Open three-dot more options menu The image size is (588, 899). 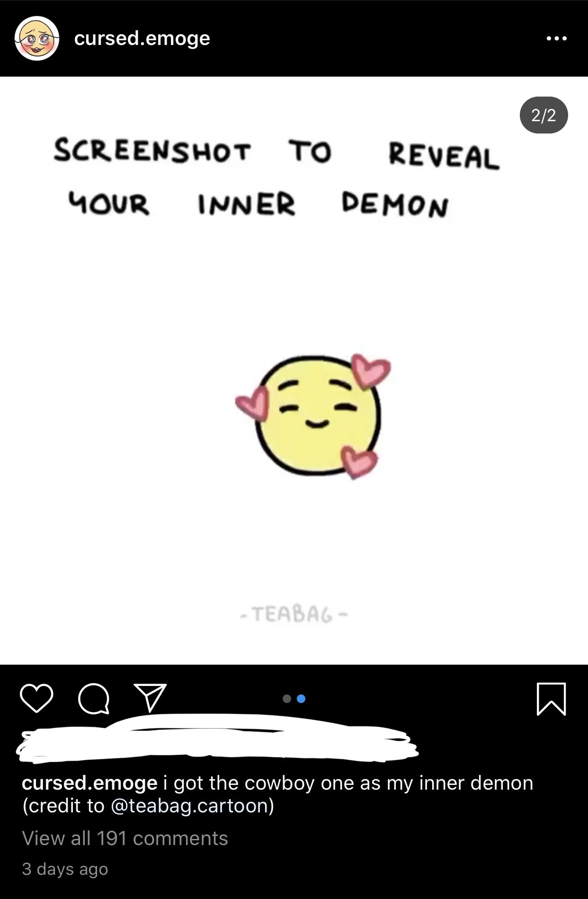pyautogui.click(x=556, y=38)
